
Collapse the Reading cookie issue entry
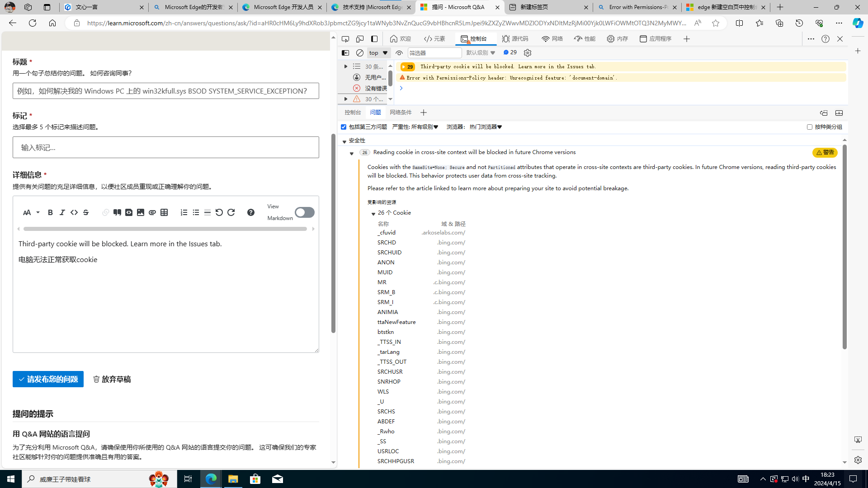pyautogui.click(x=352, y=154)
